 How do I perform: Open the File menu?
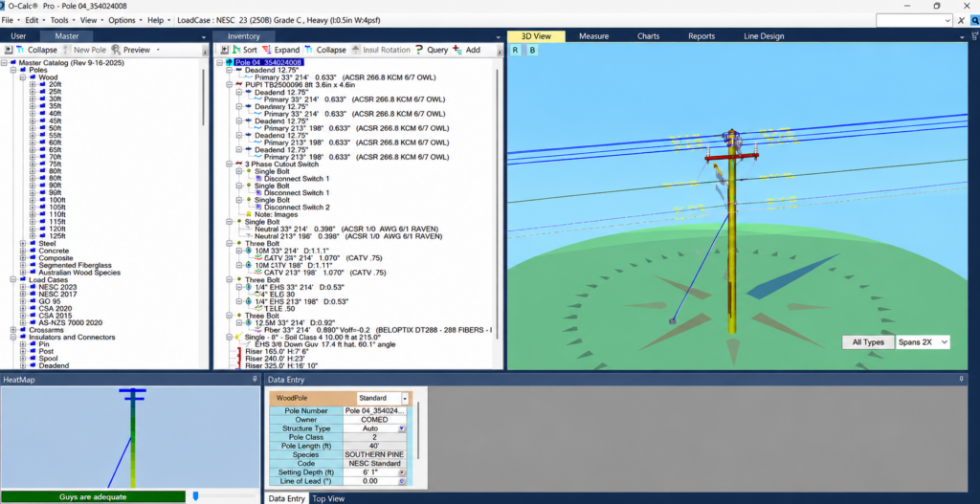[x=11, y=21]
